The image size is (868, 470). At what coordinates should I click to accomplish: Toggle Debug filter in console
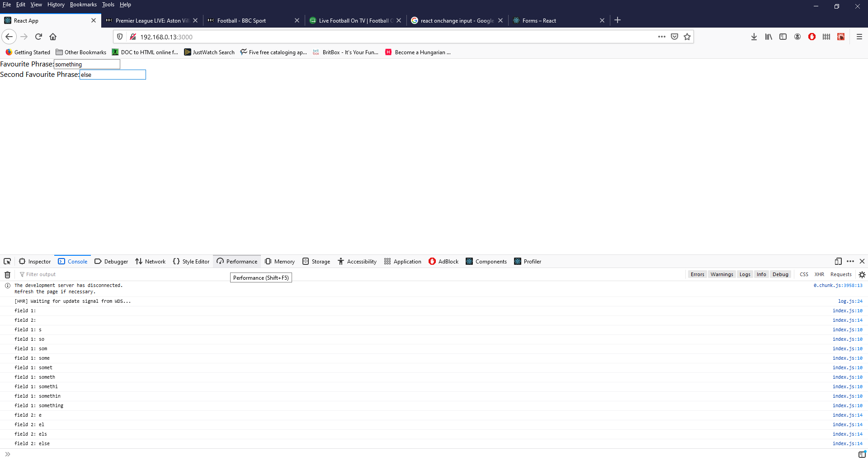(x=780, y=274)
